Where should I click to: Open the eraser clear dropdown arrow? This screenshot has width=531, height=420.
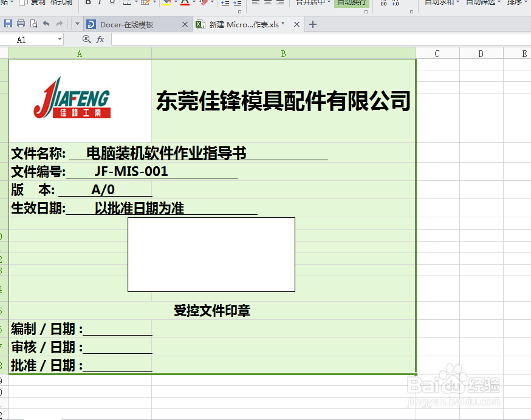212,2
